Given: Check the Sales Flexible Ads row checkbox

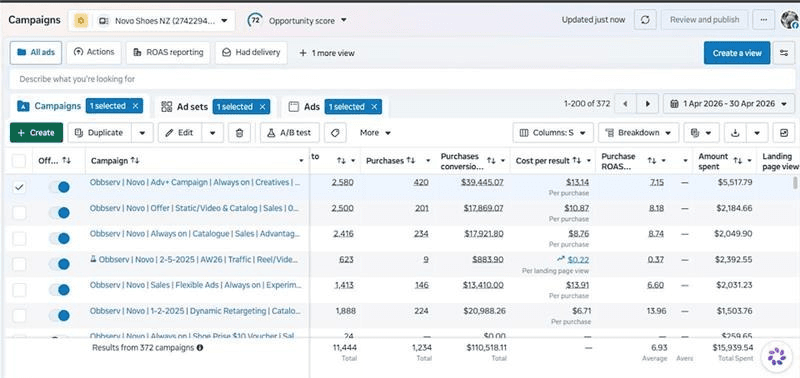Looking at the screenshot, I should 19,290.
